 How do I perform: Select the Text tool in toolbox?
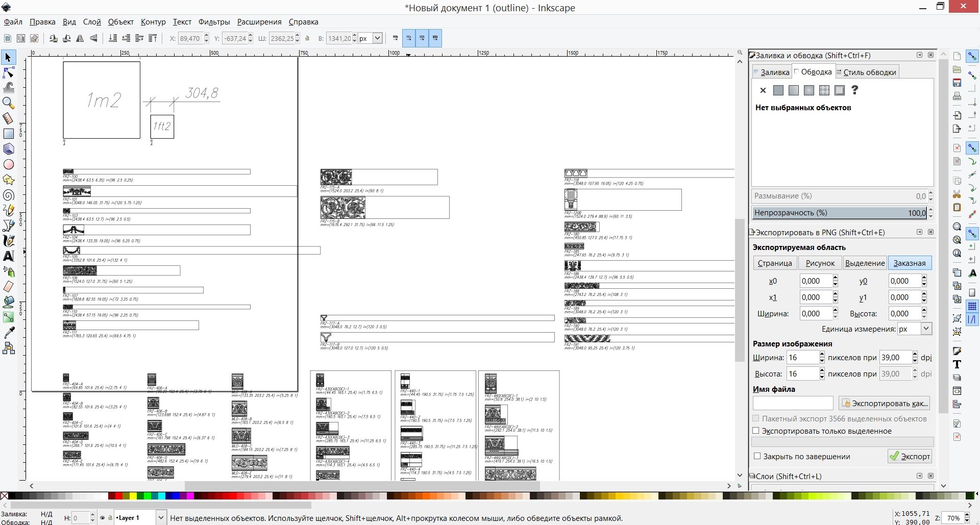[8, 256]
